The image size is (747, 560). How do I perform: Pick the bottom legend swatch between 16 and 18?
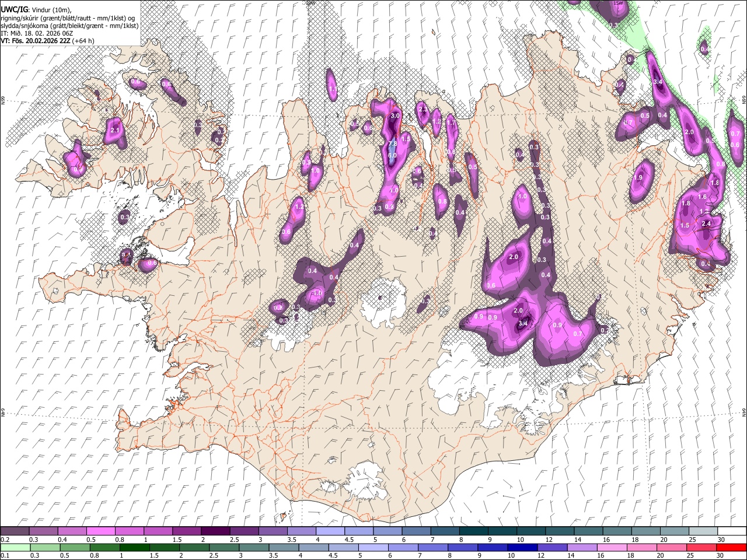(x=612, y=547)
